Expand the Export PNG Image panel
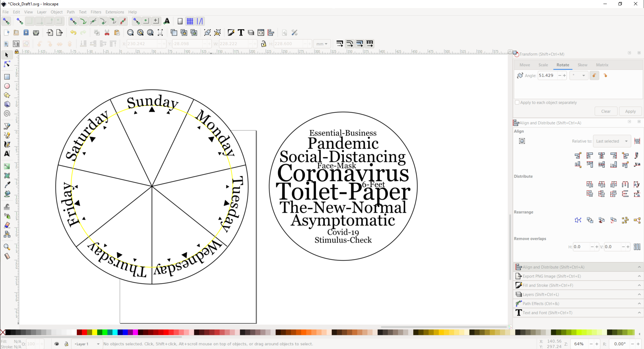 click(x=579, y=276)
